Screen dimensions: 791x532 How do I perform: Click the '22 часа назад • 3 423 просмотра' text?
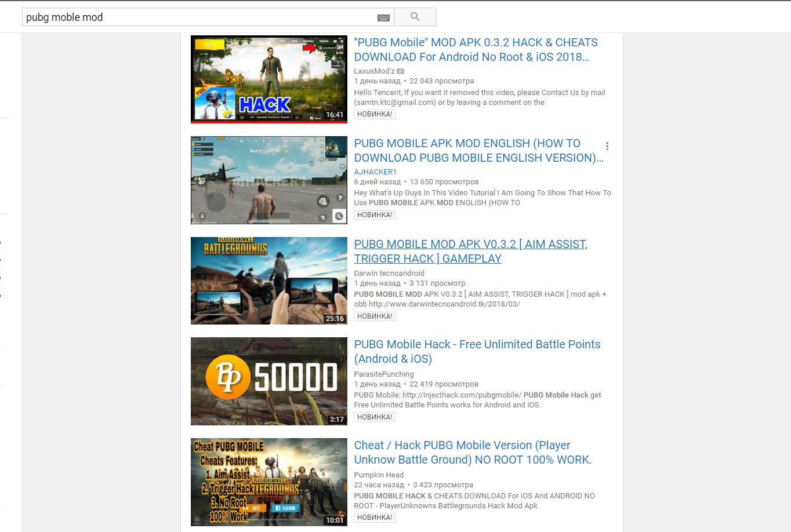413,485
